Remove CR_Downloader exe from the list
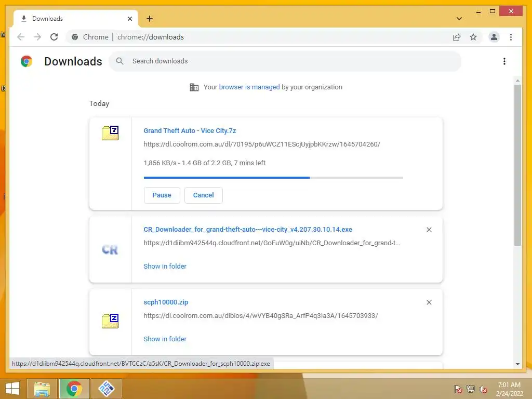Screen dimensions: 532x399 point(429,230)
